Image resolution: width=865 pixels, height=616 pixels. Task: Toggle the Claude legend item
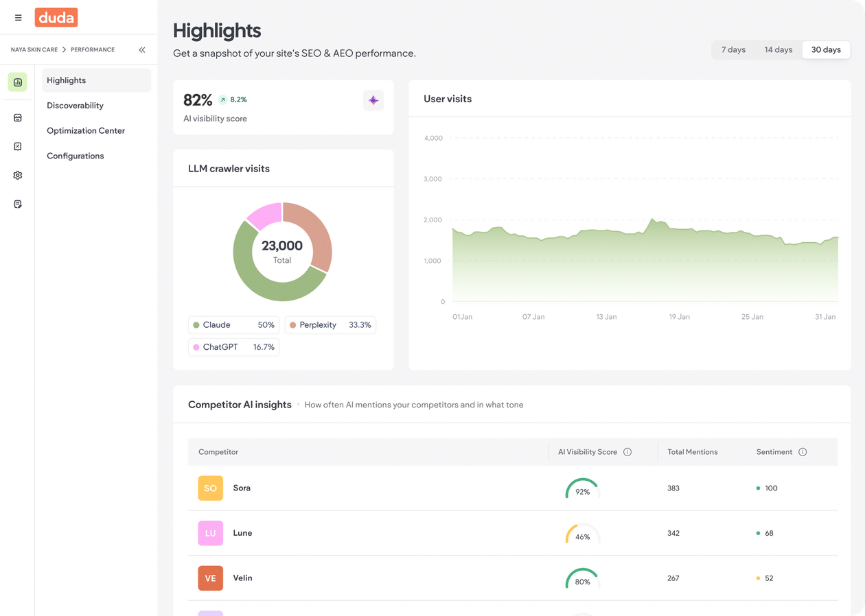click(233, 325)
